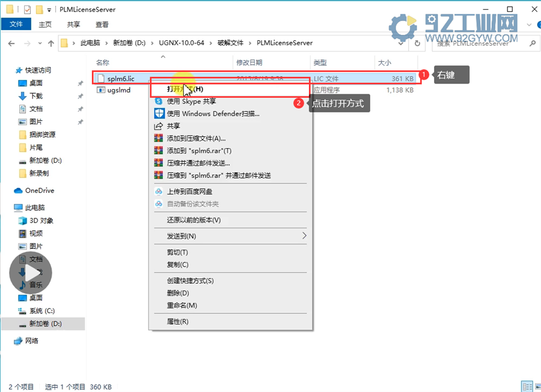The width and height of the screenshot is (541, 392).
Task: Choose 添加到压缩文件(A) in the context menu
Action: click(x=230, y=138)
